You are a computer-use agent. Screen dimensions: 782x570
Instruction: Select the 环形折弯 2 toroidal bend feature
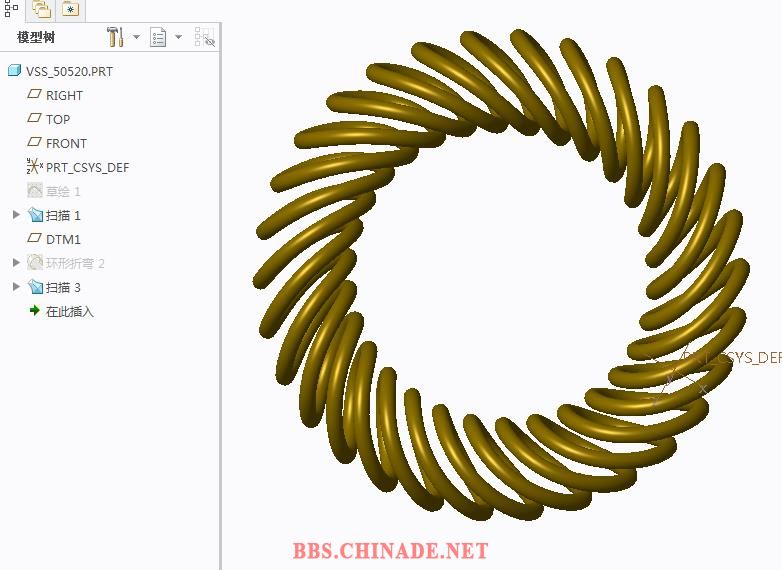(75, 263)
